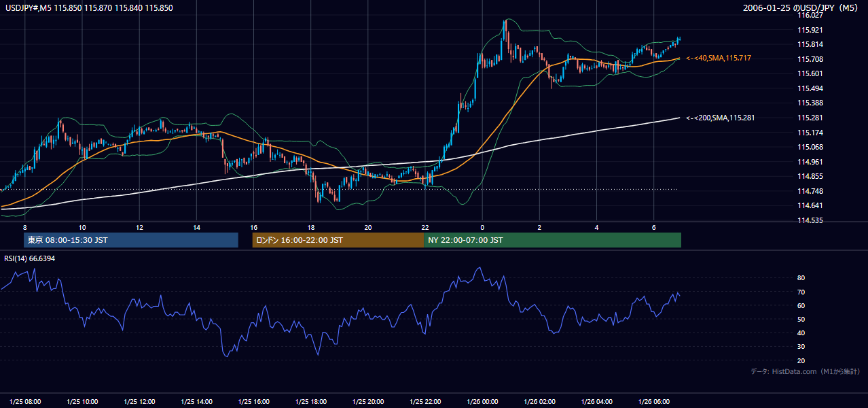Screen dimensions: 868x408
Task: Click price level 114.641 on the axis
Action: (810, 205)
